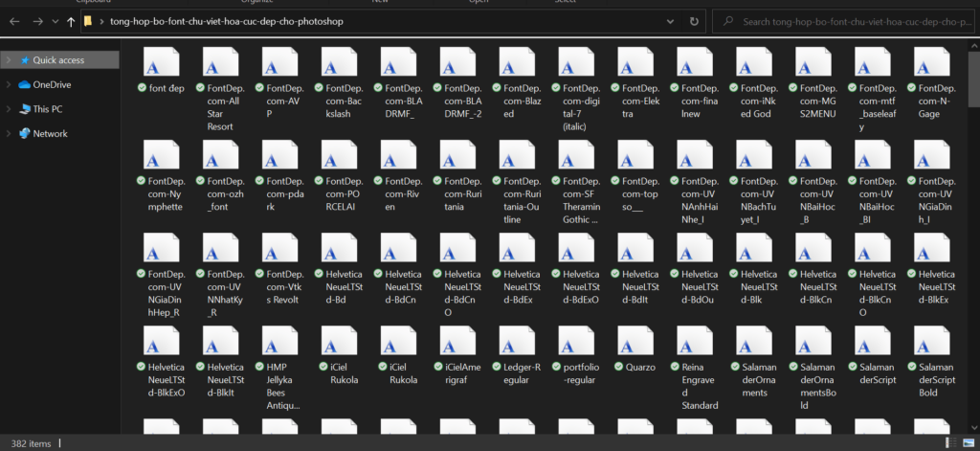This screenshot has height=451, width=980.
Task: Select FontDep.com-BLADRMF_-2 font file
Action: tap(457, 82)
